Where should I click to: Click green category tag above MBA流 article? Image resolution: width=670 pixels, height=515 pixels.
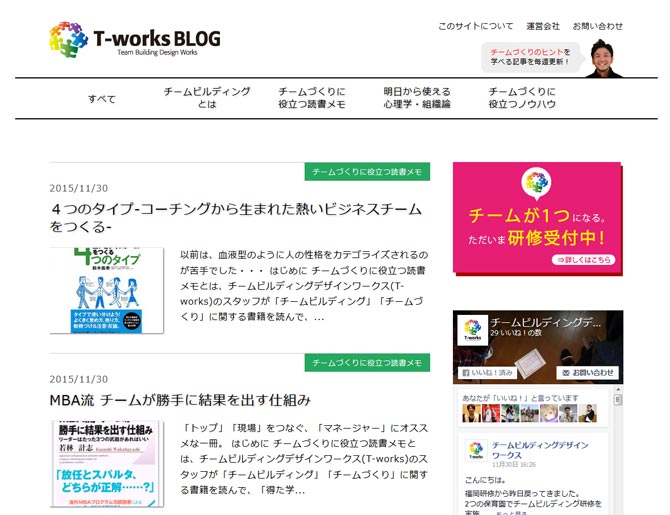(x=367, y=363)
